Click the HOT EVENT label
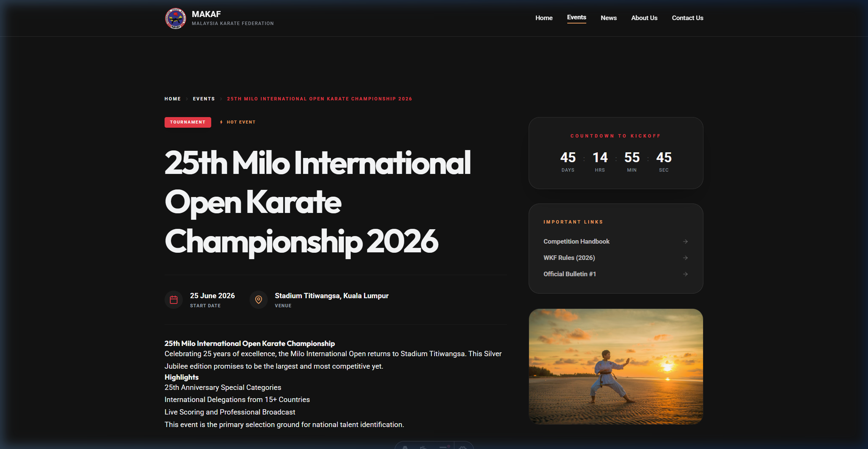Image resolution: width=868 pixels, height=449 pixels. pyautogui.click(x=241, y=122)
